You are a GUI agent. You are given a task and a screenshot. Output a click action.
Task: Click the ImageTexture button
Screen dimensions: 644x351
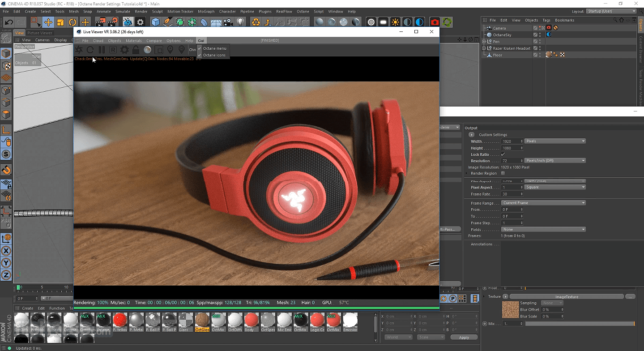(567, 297)
